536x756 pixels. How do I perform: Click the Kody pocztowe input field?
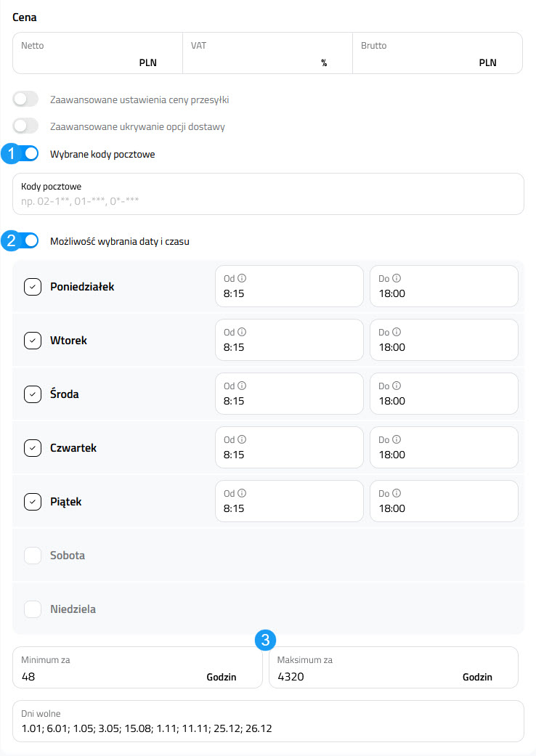click(268, 200)
